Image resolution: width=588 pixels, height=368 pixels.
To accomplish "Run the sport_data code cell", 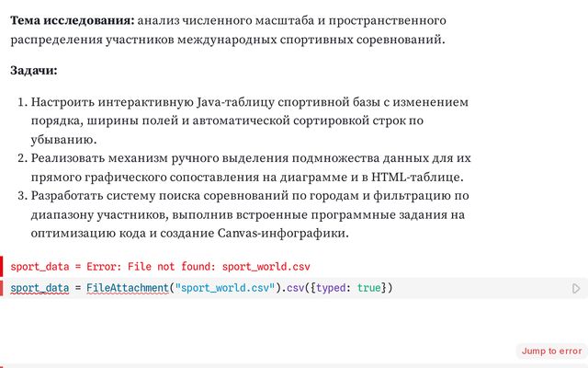I will pyautogui.click(x=576, y=288).
